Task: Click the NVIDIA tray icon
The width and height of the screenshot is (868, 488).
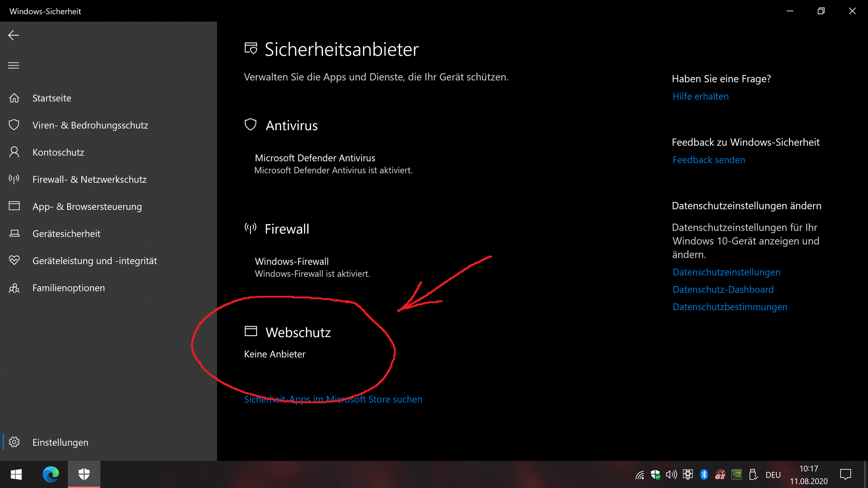Action: (x=737, y=474)
